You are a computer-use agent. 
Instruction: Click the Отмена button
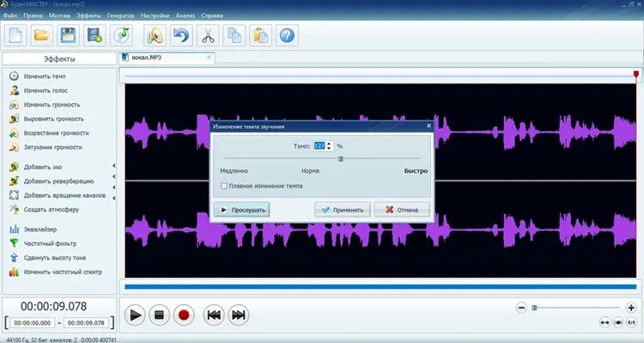click(x=402, y=210)
